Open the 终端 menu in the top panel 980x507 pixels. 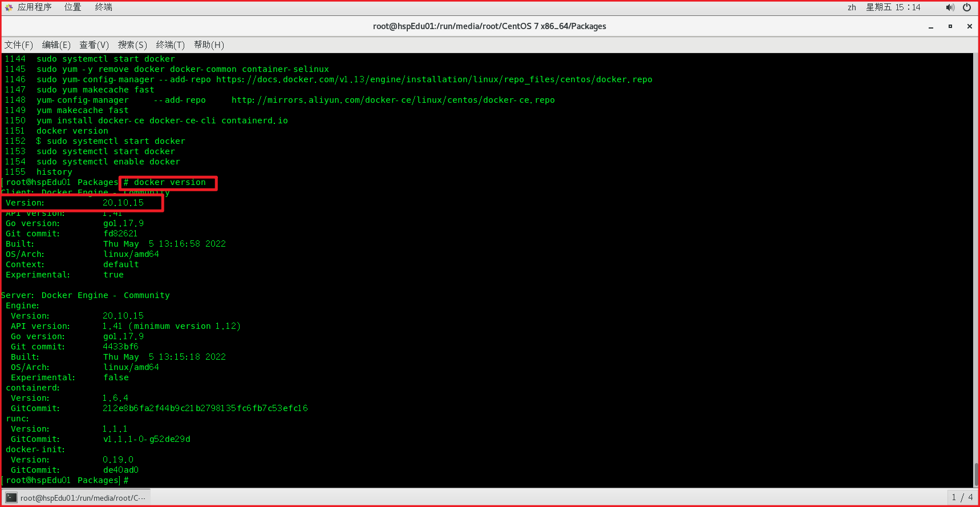pyautogui.click(x=103, y=7)
